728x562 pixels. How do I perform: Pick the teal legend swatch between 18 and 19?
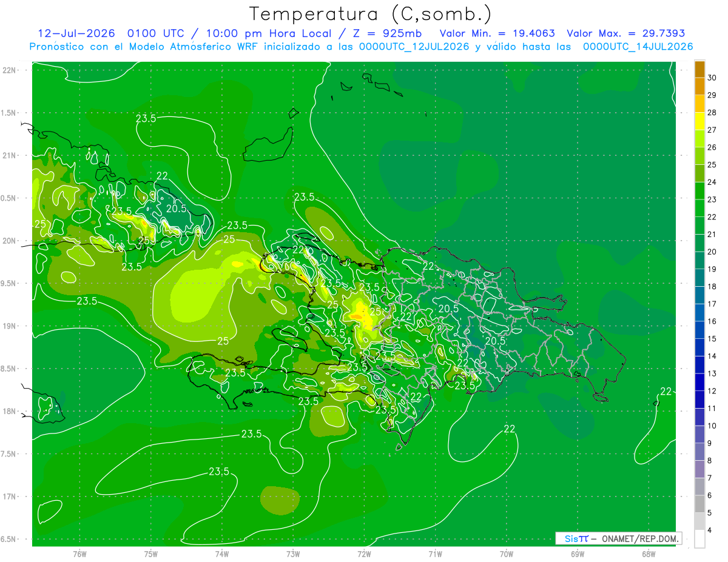pyautogui.click(x=700, y=278)
